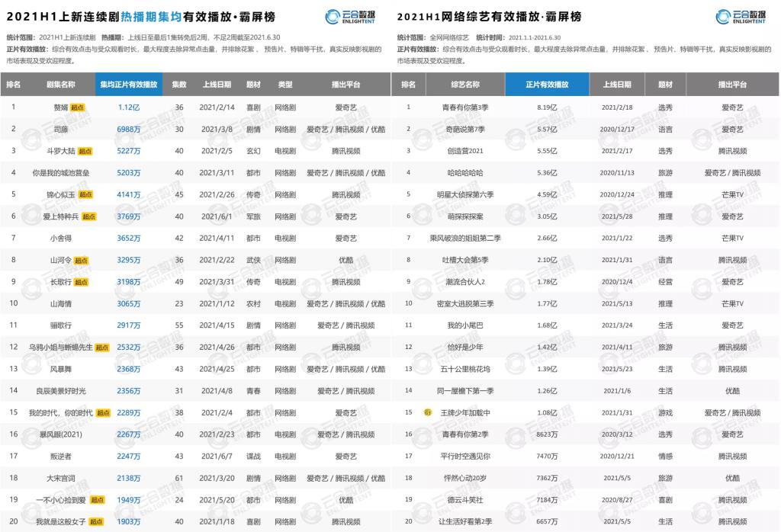Select the 正片有效播放 column header
This screenshot has width=781, height=532.
pos(548,85)
